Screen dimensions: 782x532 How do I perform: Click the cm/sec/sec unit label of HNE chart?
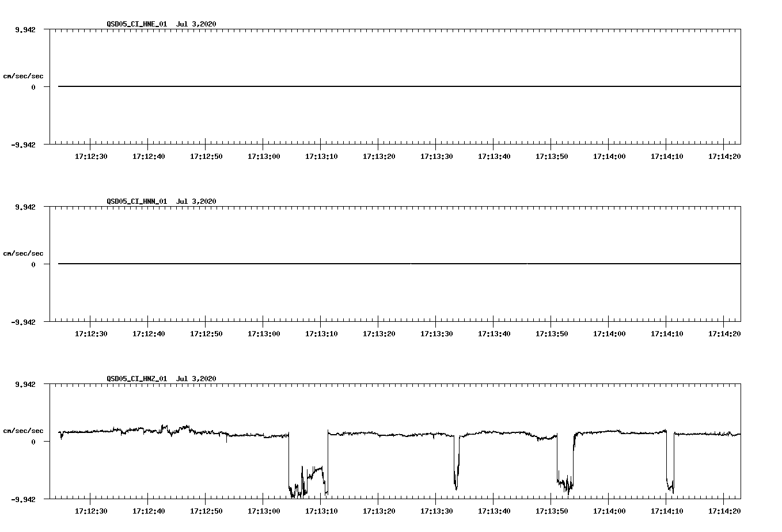pyautogui.click(x=23, y=76)
